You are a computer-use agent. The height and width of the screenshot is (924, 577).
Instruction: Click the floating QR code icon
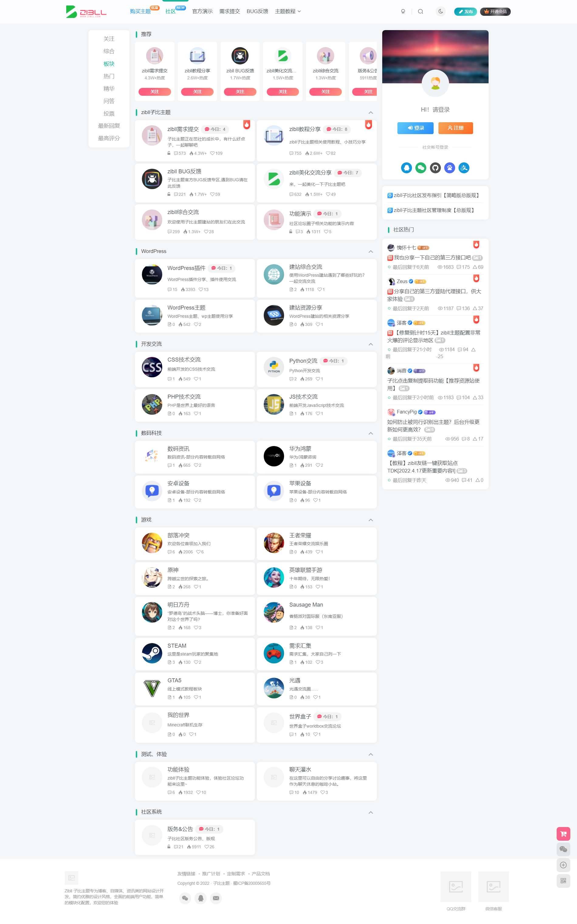(x=563, y=881)
